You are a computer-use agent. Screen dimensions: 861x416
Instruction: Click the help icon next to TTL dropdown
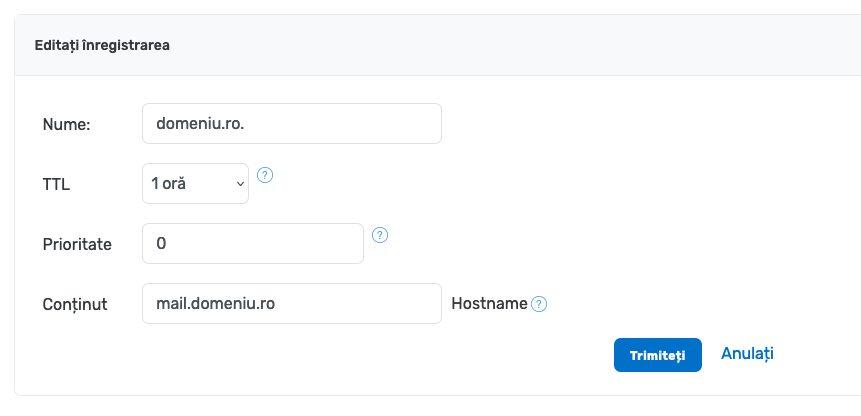pos(265,175)
